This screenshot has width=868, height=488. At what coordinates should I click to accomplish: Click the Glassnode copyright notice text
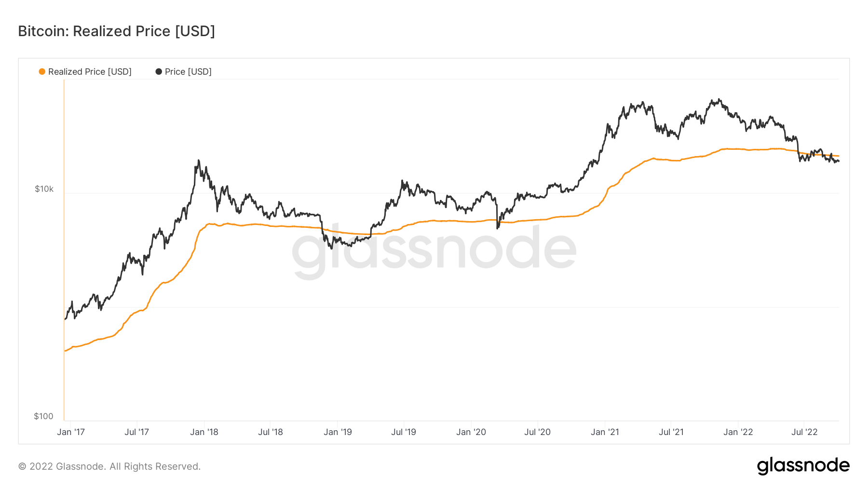(x=109, y=466)
